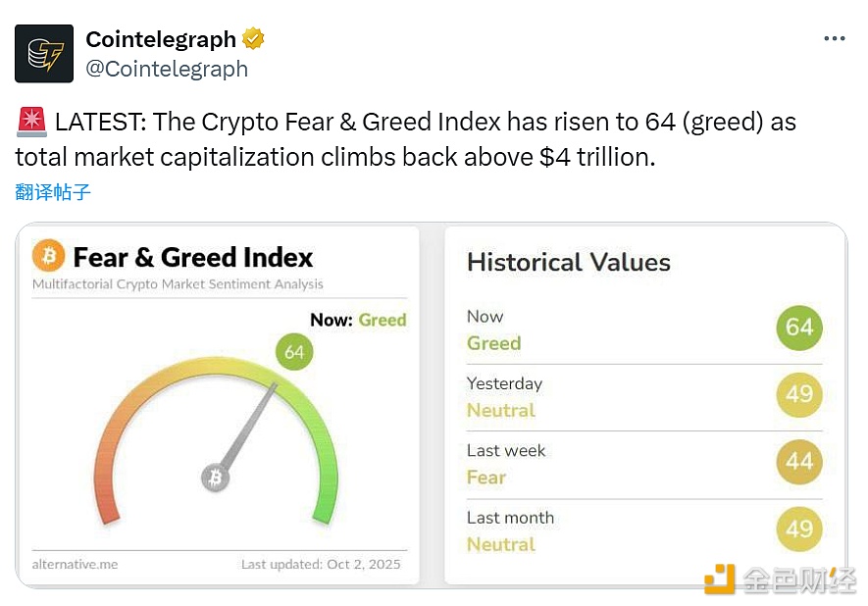868x606 pixels.
Task: Click the green Now value 64 circle
Action: [799, 328]
